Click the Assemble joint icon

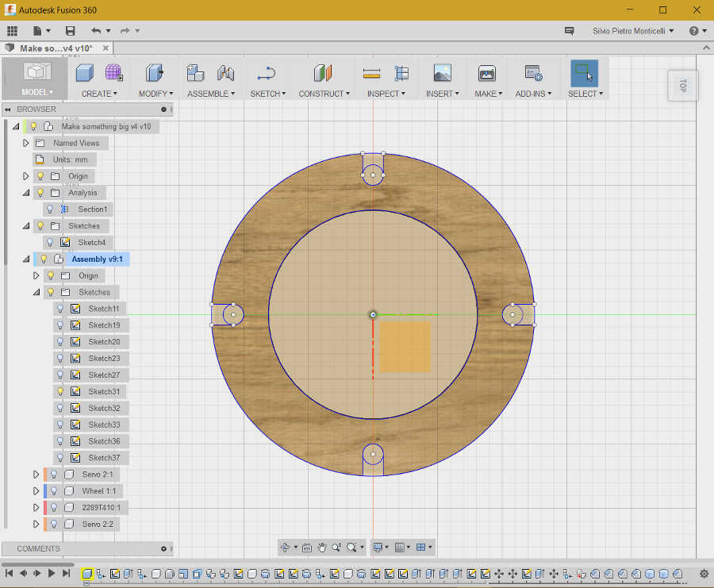(x=225, y=73)
